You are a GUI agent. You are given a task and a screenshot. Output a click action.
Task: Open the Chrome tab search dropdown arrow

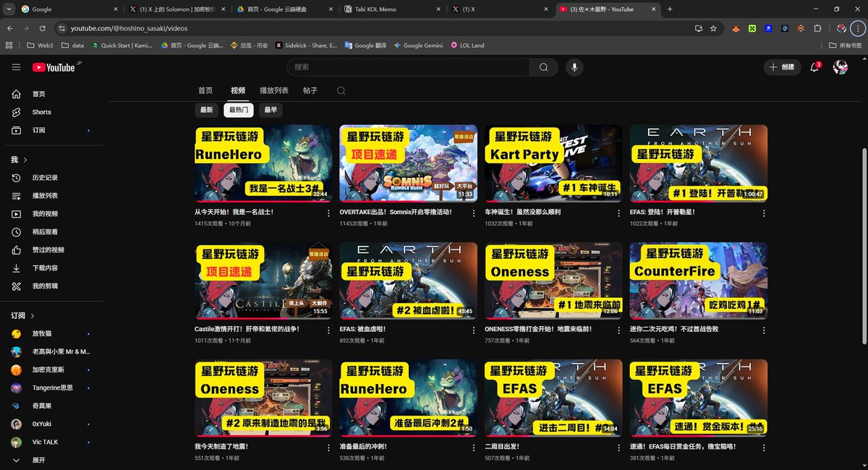click(7, 9)
